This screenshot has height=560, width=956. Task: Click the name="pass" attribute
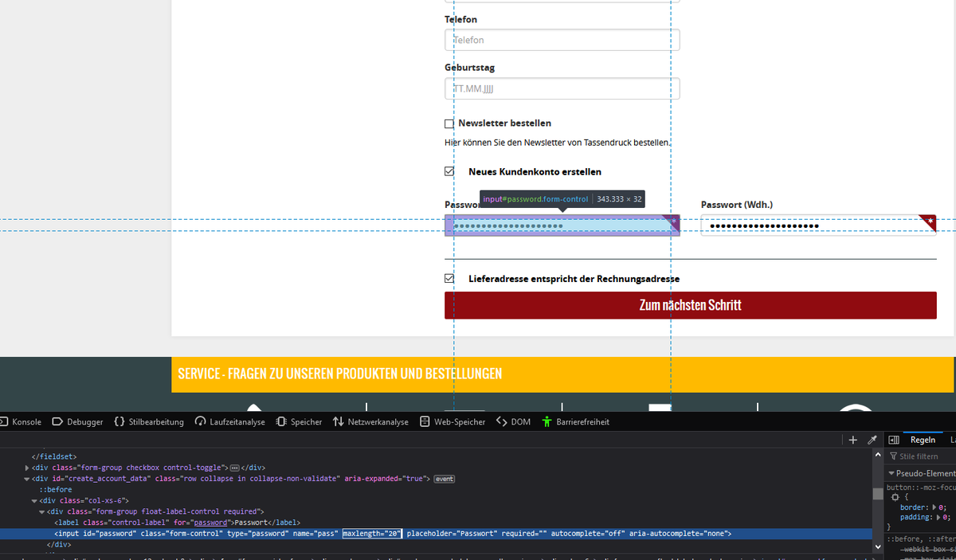[315, 534]
